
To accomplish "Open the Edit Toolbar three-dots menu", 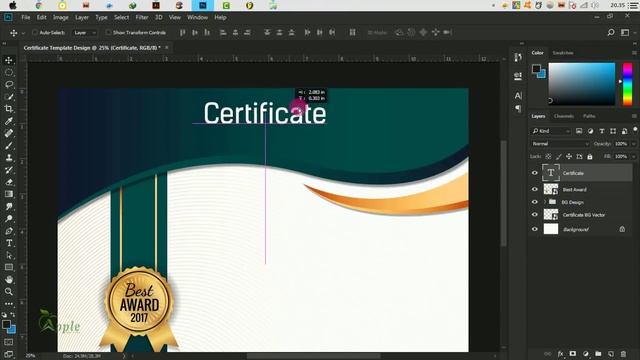I will [x=9, y=304].
